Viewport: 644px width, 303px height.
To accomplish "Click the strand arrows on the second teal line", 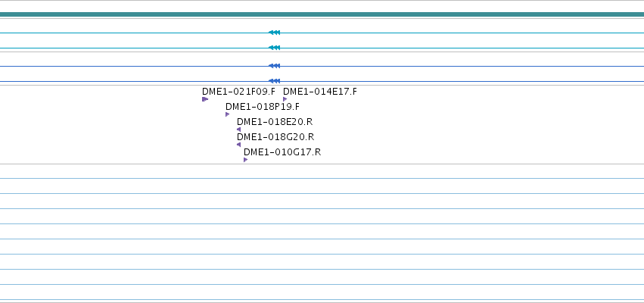I will click(275, 48).
